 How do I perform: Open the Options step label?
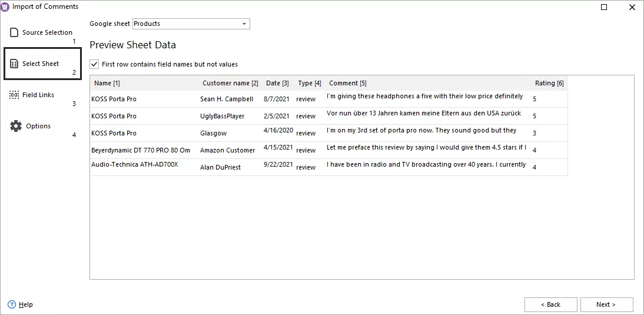pos(38,126)
